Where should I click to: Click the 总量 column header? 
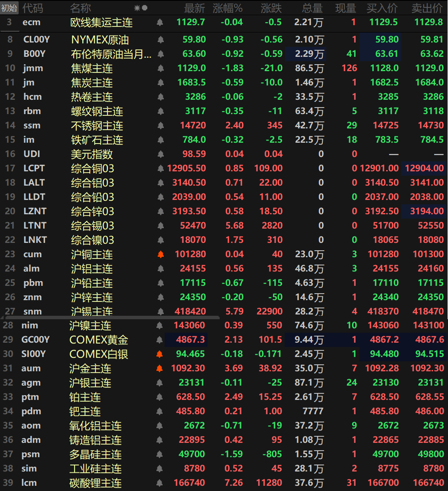click(x=312, y=8)
